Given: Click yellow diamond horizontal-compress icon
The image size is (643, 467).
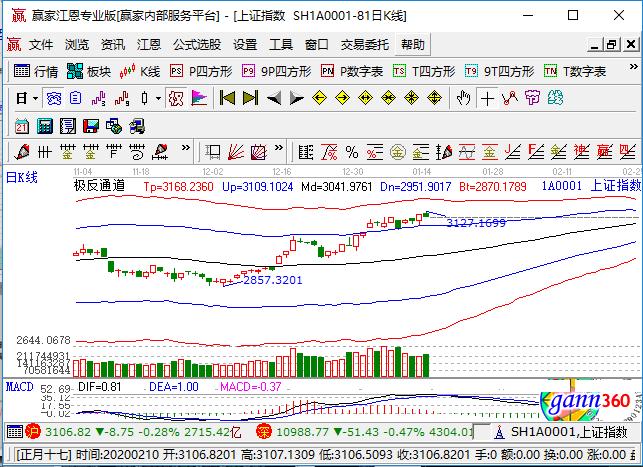Looking at the screenshot, I should pos(388,98).
